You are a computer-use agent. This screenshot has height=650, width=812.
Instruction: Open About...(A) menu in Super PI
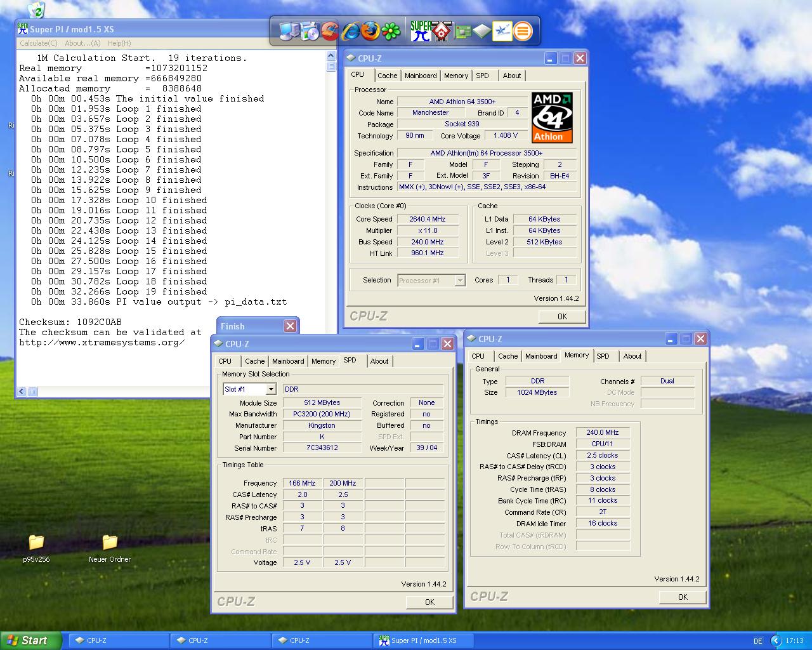[x=82, y=43]
